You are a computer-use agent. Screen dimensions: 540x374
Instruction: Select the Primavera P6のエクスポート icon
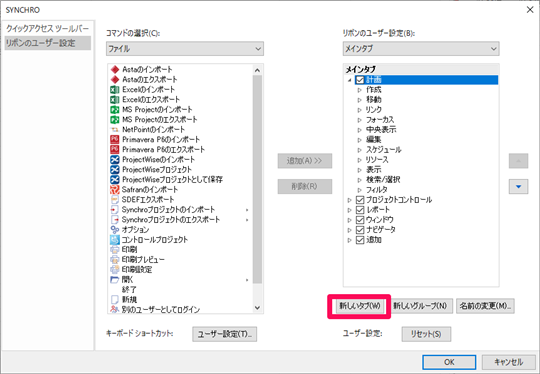pyautogui.click(x=115, y=149)
